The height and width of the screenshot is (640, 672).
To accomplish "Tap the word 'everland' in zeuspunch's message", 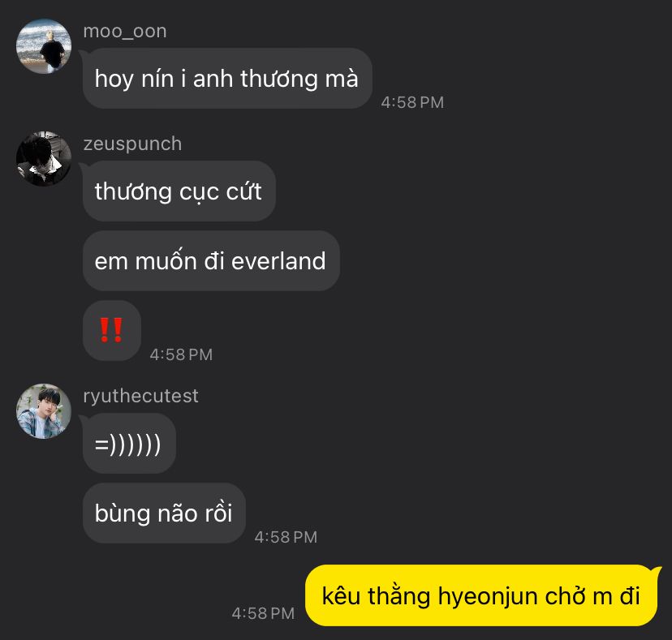I will tap(278, 261).
